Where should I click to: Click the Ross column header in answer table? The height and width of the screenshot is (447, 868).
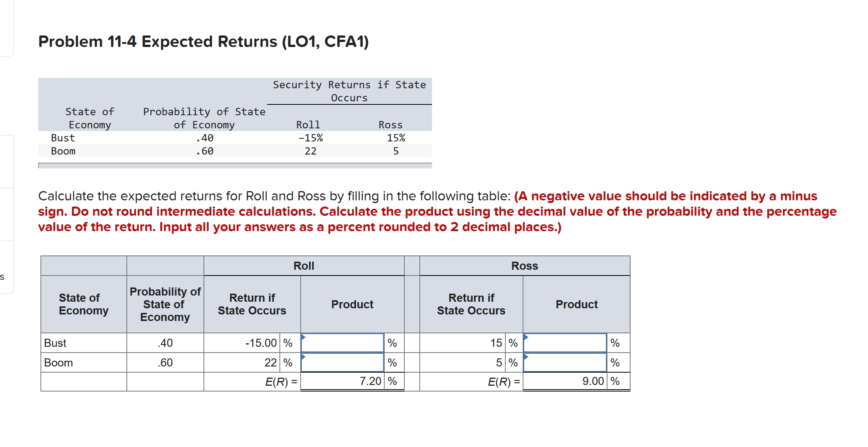[x=524, y=266]
